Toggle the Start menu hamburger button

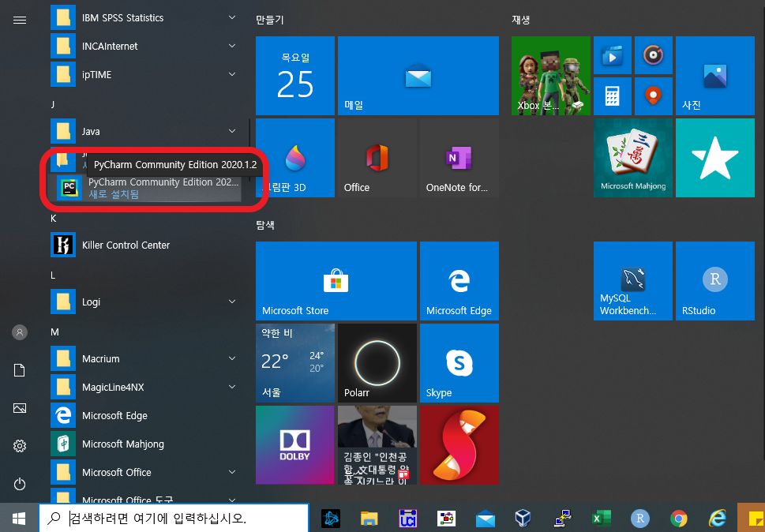(20, 20)
